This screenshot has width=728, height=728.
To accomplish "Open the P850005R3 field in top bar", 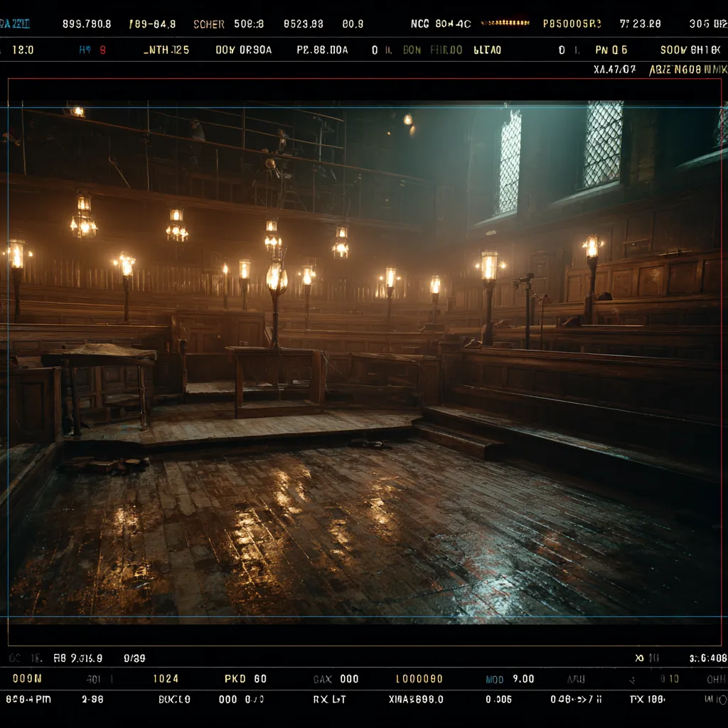I will coord(572,23).
